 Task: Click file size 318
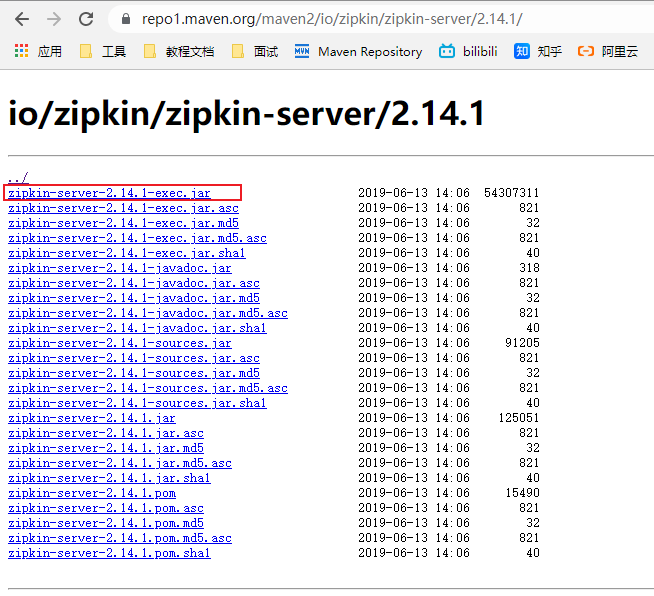pos(529,268)
